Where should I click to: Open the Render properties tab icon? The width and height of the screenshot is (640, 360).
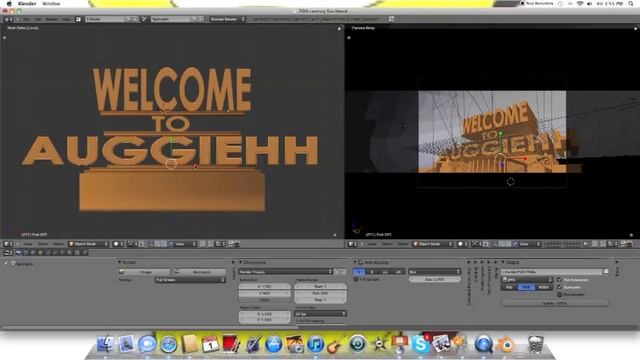click(x=18, y=253)
